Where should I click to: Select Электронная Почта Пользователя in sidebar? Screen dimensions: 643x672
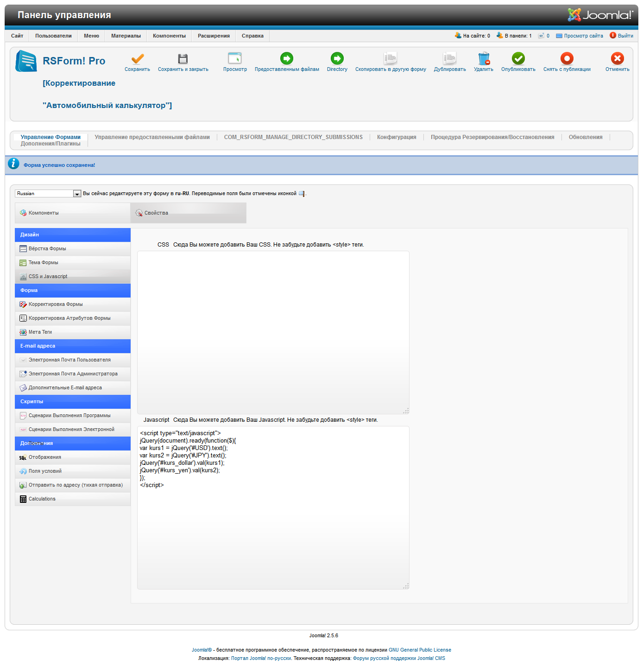pos(73,360)
